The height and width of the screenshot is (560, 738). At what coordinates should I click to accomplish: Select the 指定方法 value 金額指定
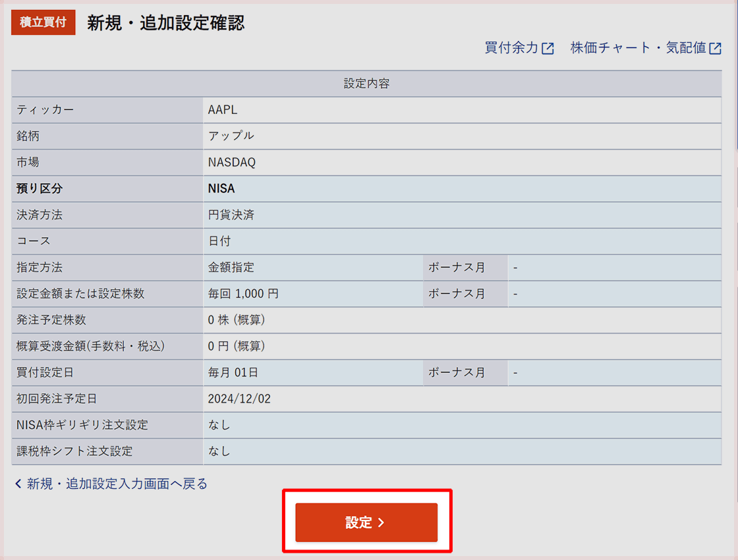pyautogui.click(x=231, y=267)
